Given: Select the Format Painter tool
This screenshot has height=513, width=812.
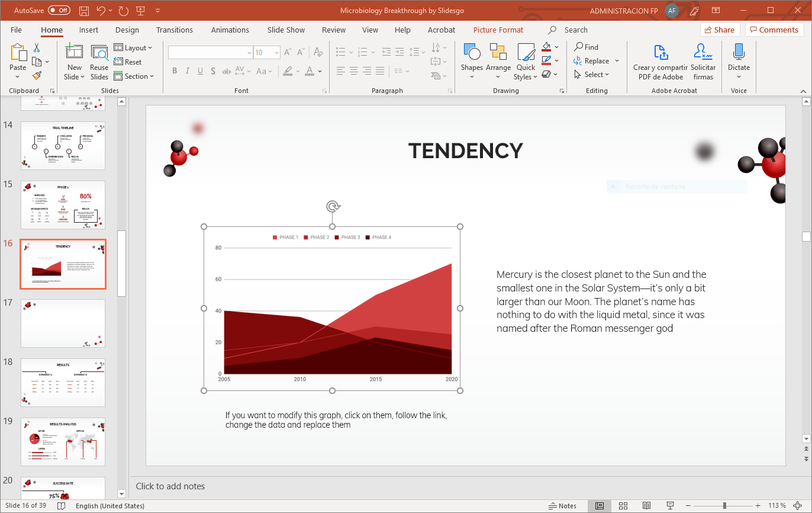Looking at the screenshot, I should click(36, 76).
